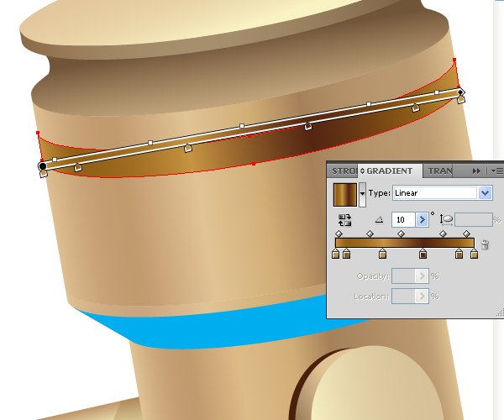This screenshot has width=504, height=420.
Task: Click the Reverse Gradient icon
Action: click(344, 220)
